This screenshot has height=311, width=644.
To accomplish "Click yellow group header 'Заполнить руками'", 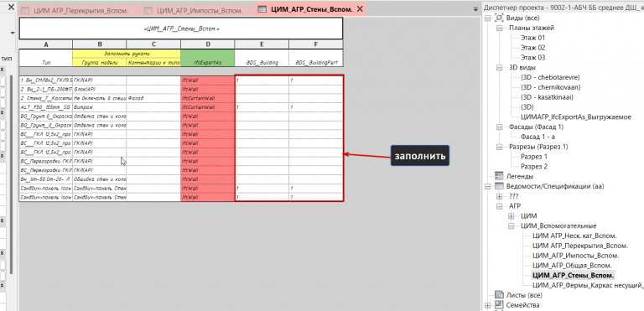I will click(x=127, y=54).
